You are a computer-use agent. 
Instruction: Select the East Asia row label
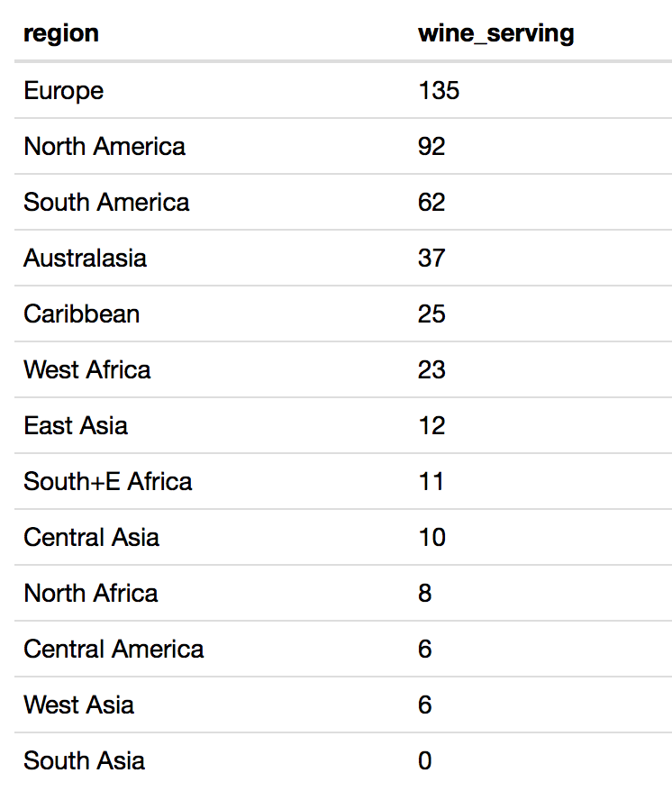(x=76, y=426)
